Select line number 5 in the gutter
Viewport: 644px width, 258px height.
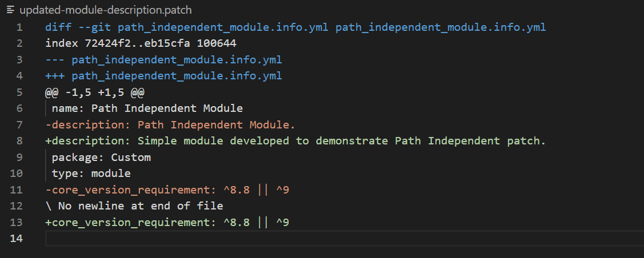coord(19,92)
